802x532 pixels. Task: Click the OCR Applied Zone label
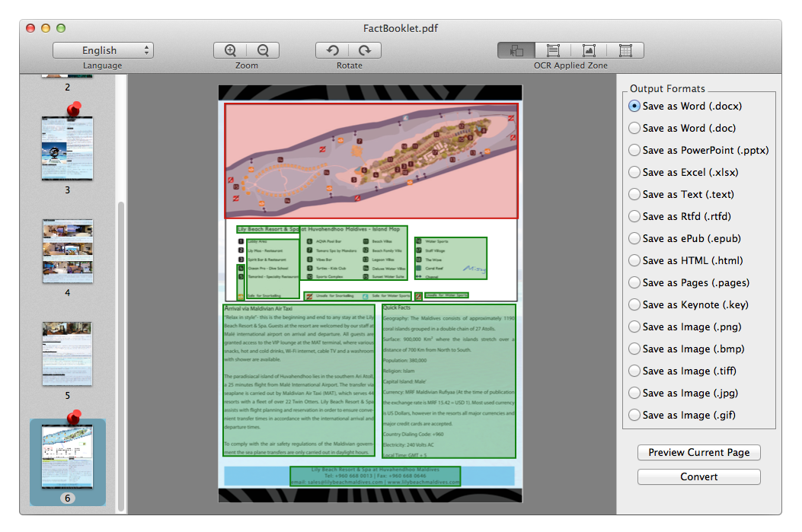coord(570,65)
